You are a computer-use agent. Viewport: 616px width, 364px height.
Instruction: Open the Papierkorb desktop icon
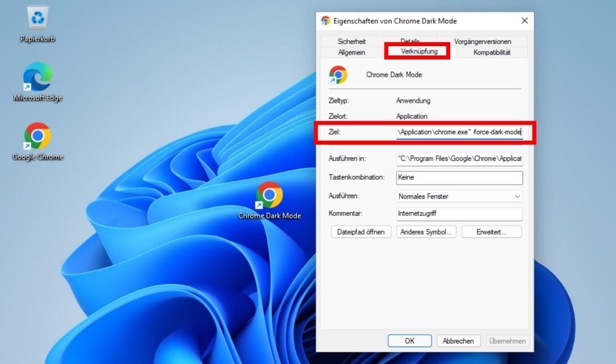37,24
